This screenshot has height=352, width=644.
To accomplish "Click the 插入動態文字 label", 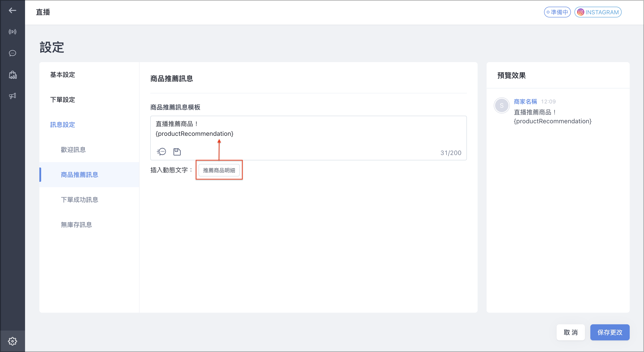I will click(x=172, y=170).
